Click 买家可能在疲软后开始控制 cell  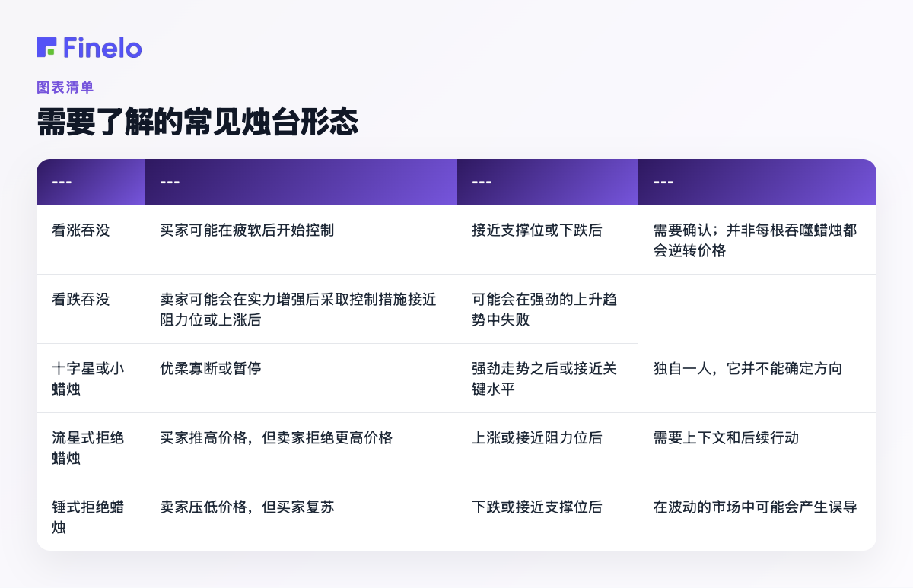coord(301,240)
